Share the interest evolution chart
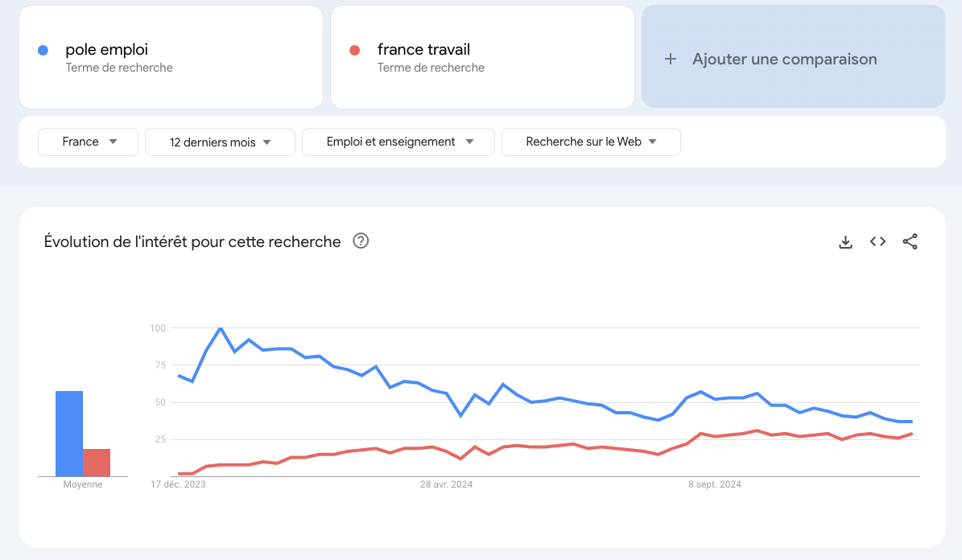The height and width of the screenshot is (560, 962). pos(910,241)
